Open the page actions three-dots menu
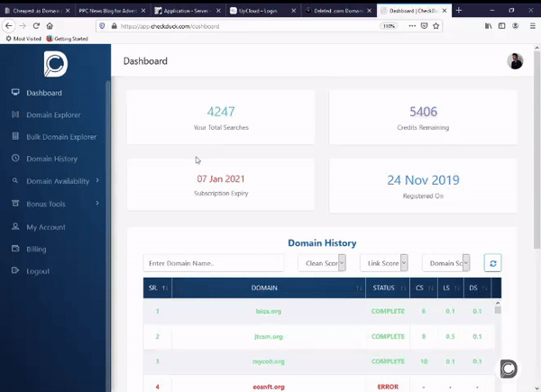This screenshot has width=541, height=392. click(412, 26)
